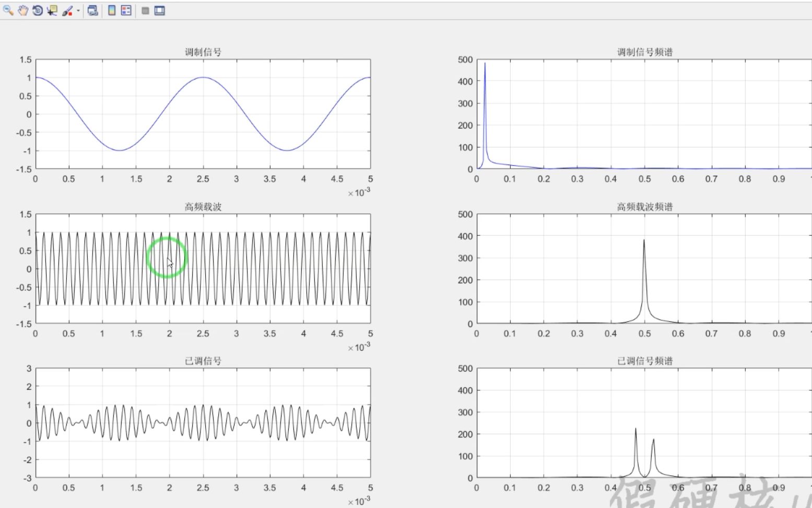812x508 pixels.
Task: Select the Rotate 3D tool
Action: point(37,10)
